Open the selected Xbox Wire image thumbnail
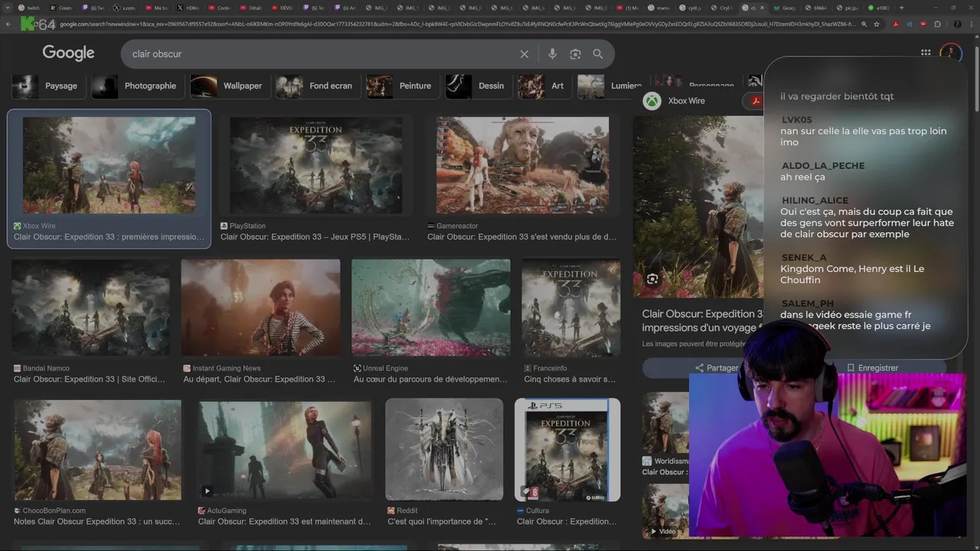This screenshot has height=551, width=980. (x=109, y=165)
